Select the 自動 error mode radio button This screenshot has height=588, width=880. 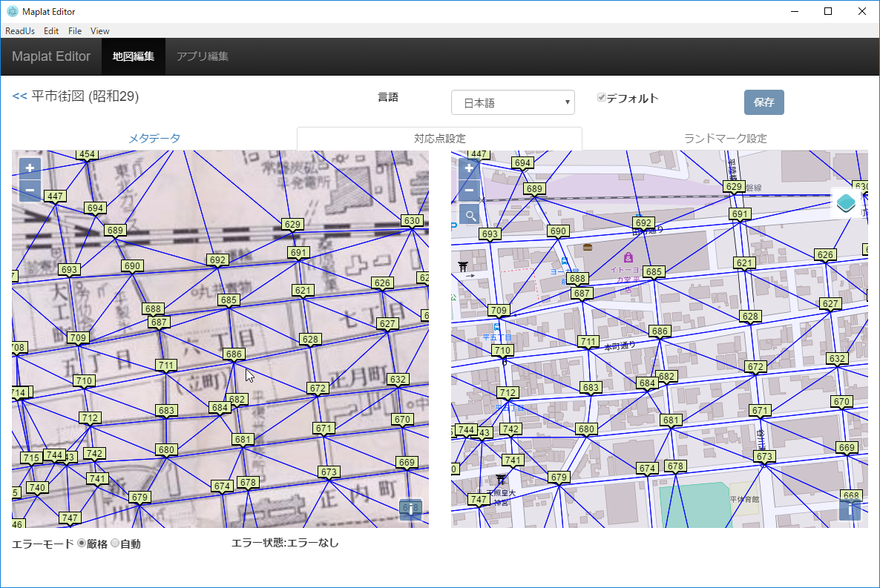click(114, 542)
